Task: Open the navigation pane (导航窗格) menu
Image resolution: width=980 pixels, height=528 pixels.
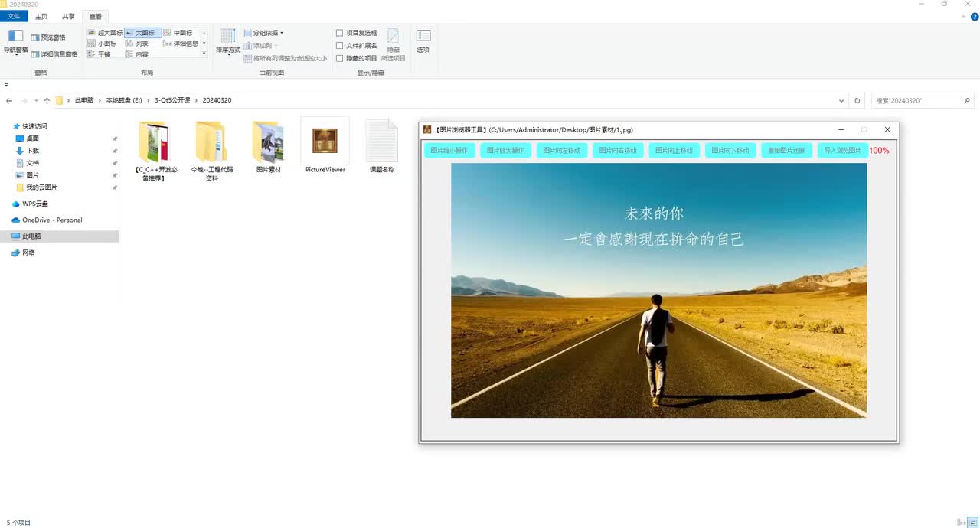Action: pos(15,42)
